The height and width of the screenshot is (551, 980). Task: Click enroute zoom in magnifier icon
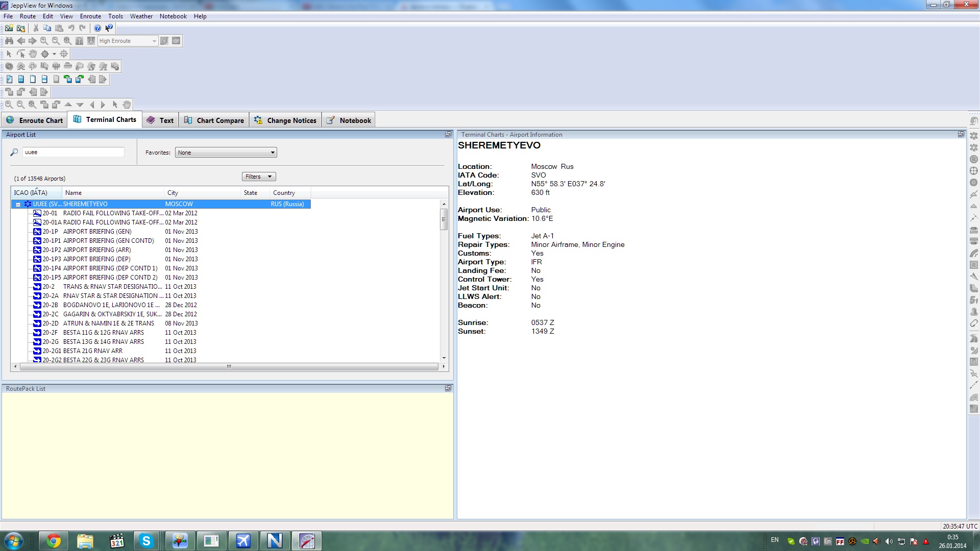(x=44, y=41)
